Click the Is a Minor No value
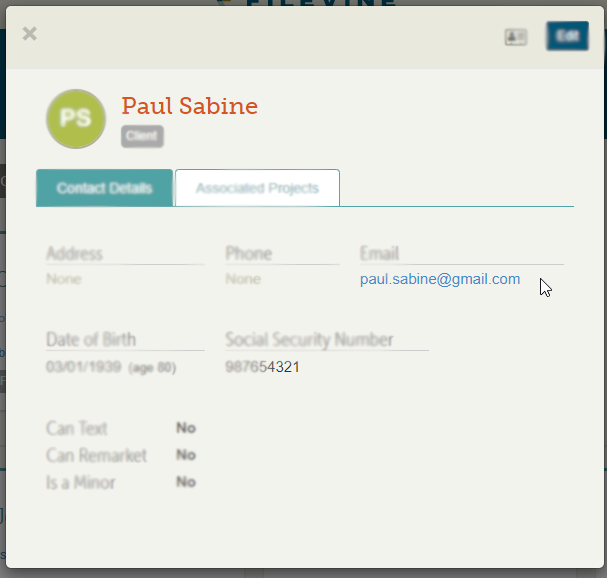The image size is (607, 578). click(x=186, y=482)
